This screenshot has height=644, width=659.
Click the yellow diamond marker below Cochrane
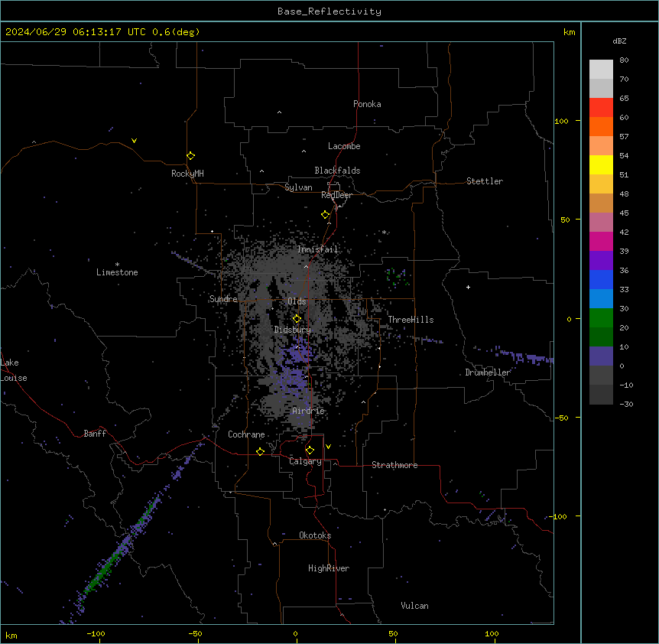[260, 451]
